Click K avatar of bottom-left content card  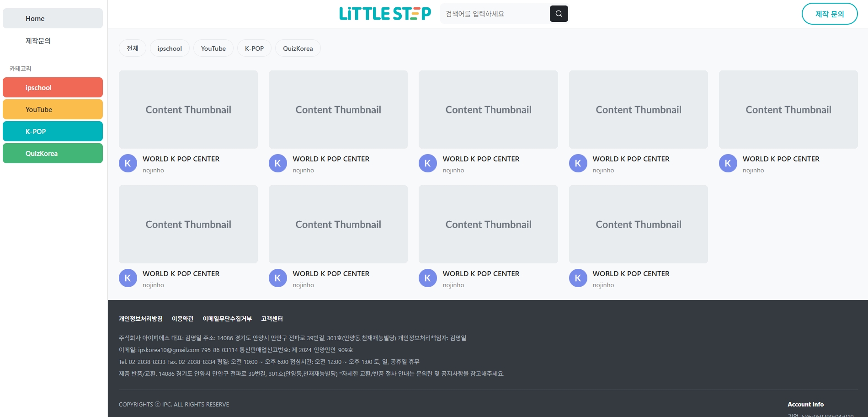(x=128, y=278)
